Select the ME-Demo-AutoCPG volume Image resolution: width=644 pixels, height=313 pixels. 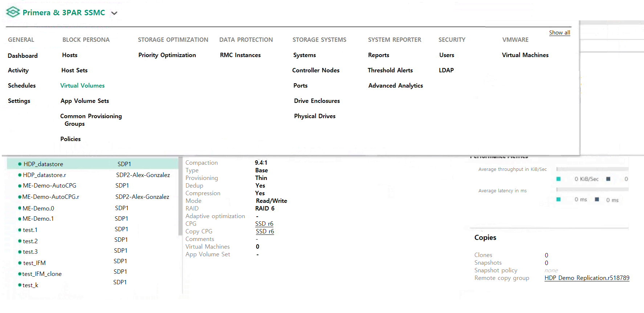(49, 186)
